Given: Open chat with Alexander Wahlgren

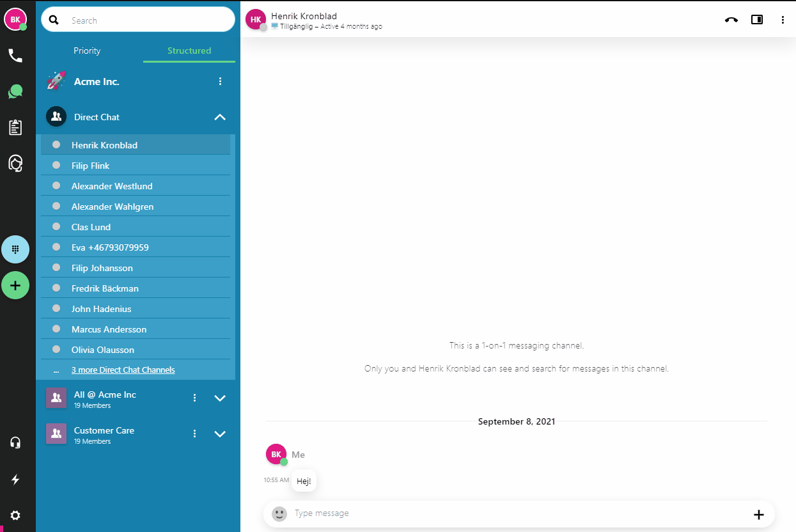Looking at the screenshot, I should (x=136, y=207).
